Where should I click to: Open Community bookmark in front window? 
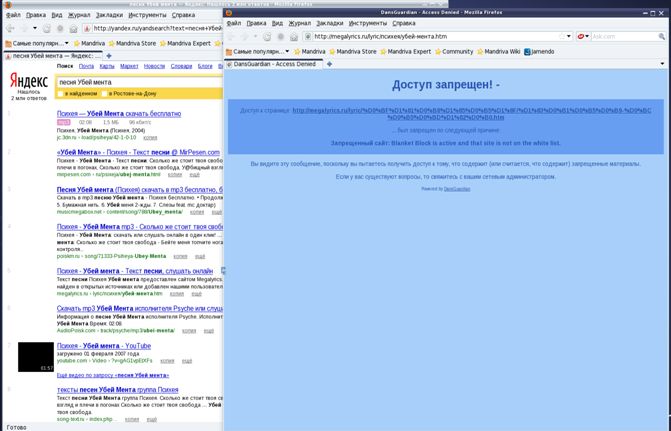(454, 52)
